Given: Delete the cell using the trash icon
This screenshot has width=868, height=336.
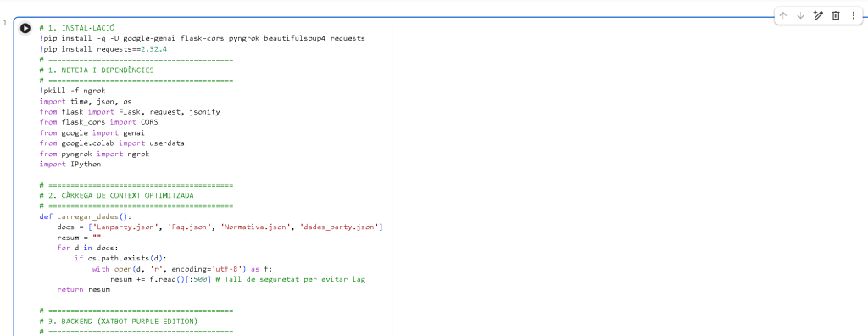Looking at the screenshot, I should click(x=836, y=15).
